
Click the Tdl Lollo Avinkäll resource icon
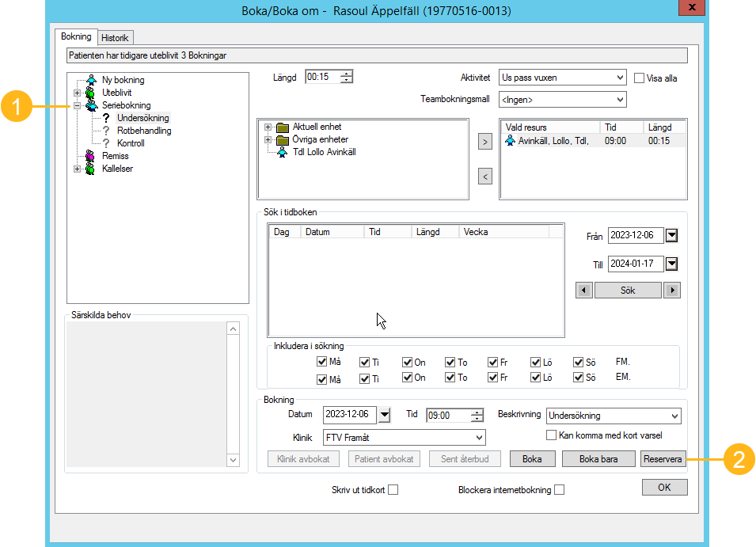point(283,152)
